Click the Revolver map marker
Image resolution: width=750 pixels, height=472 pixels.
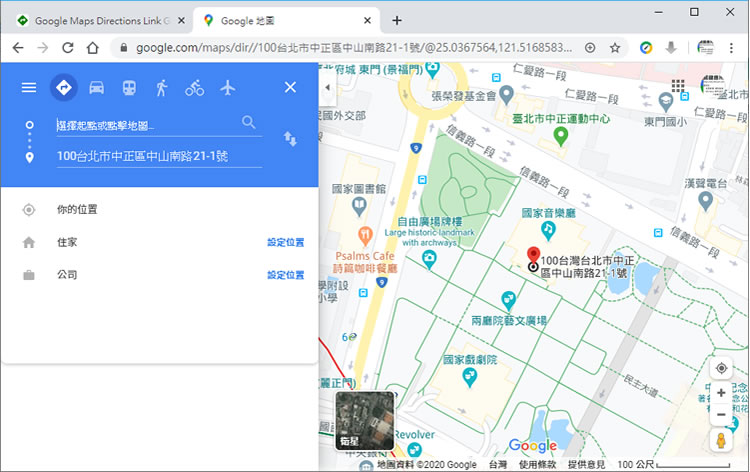click(414, 450)
